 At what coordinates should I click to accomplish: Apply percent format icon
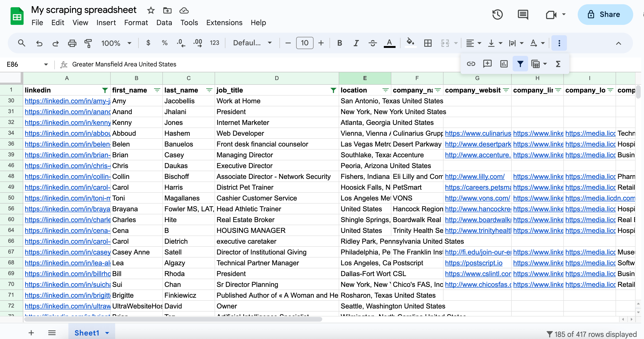point(165,43)
